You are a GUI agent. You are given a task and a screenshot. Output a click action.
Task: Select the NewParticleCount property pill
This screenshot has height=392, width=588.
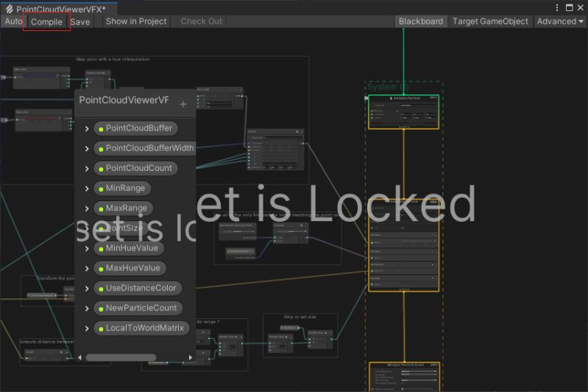(138, 307)
